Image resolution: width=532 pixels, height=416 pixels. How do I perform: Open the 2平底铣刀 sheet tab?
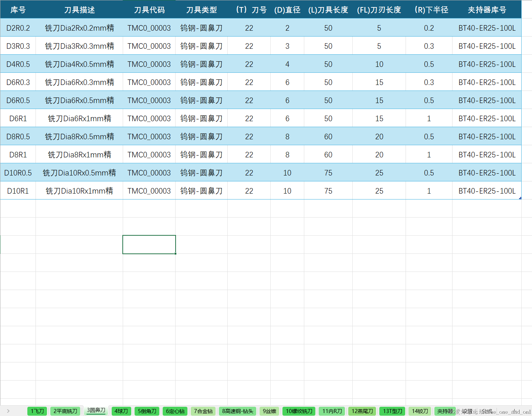[65, 411]
